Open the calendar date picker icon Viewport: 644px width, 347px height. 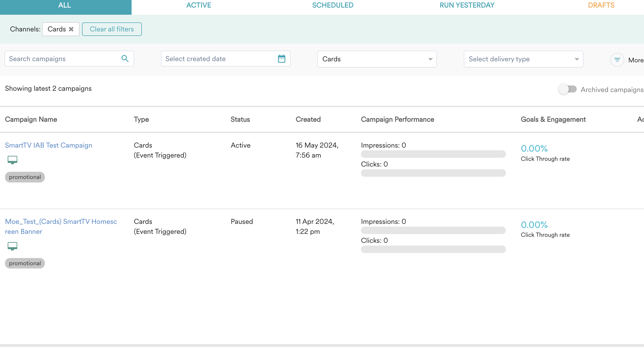281,59
